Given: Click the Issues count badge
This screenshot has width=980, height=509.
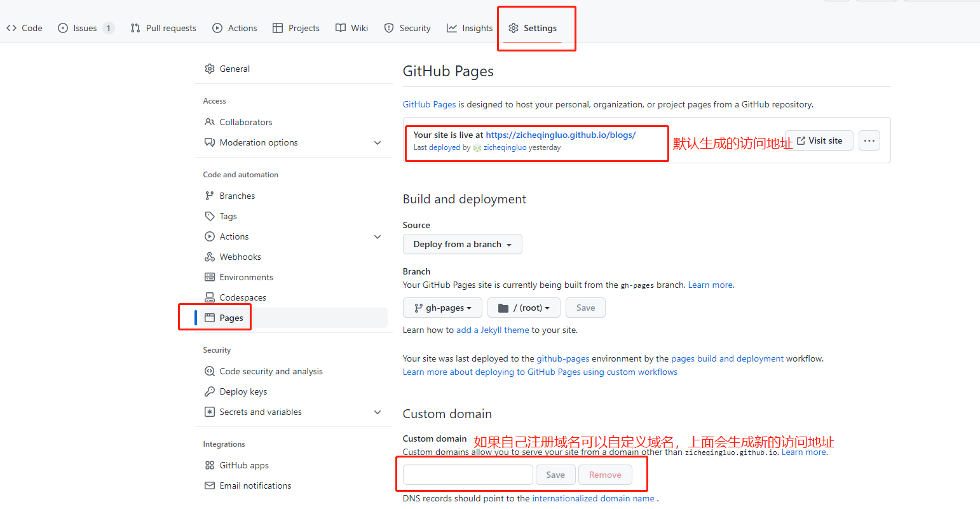Looking at the screenshot, I should (108, 28).
